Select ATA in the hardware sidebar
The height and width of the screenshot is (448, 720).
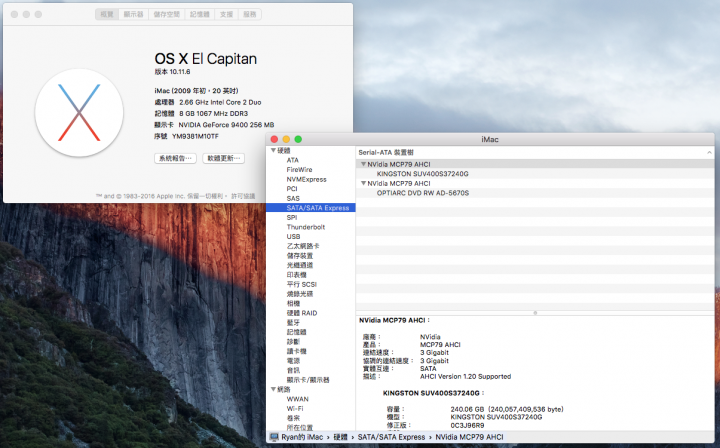[292, 160]
